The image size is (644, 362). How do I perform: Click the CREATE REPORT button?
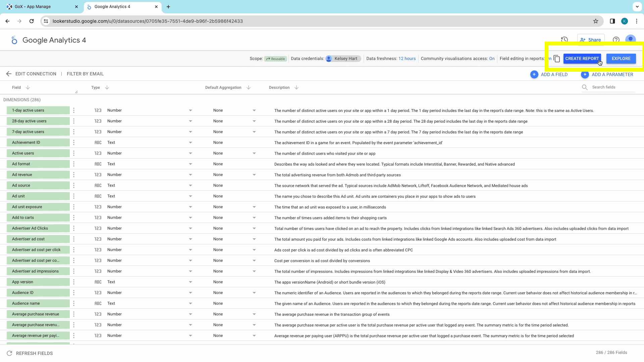[x=582, y=59]
